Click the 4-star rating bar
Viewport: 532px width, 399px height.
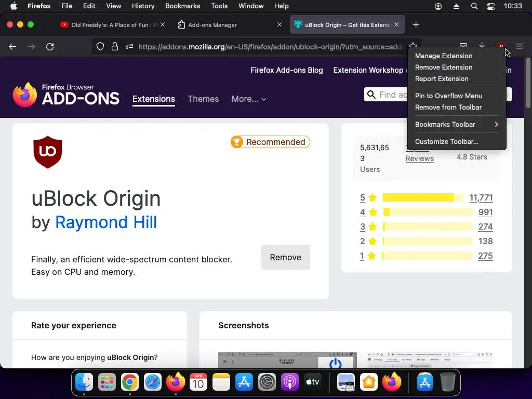[427, 212]
